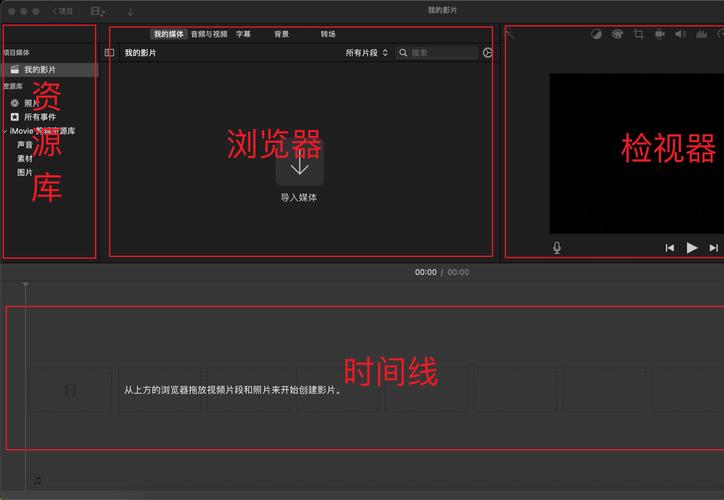Screen dimensions: 724x500
Task: Open the 音频与视频 tab
Action: tap(209, 34)
